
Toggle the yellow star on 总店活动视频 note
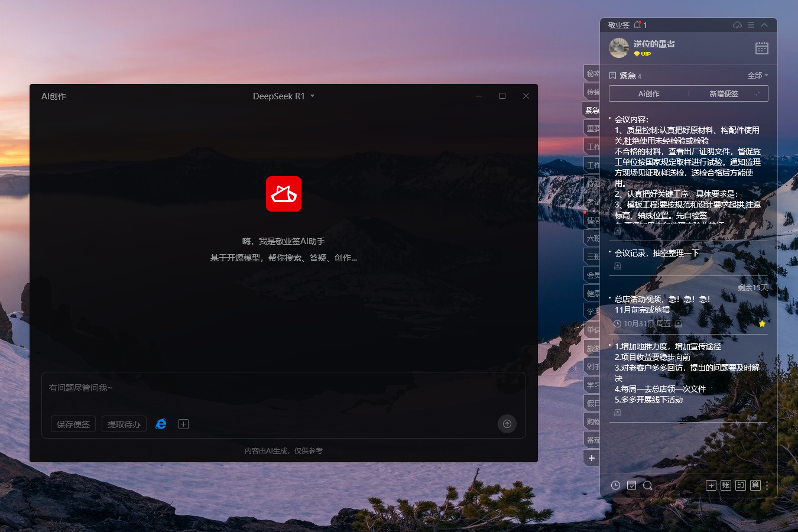[x=762, y=324]
